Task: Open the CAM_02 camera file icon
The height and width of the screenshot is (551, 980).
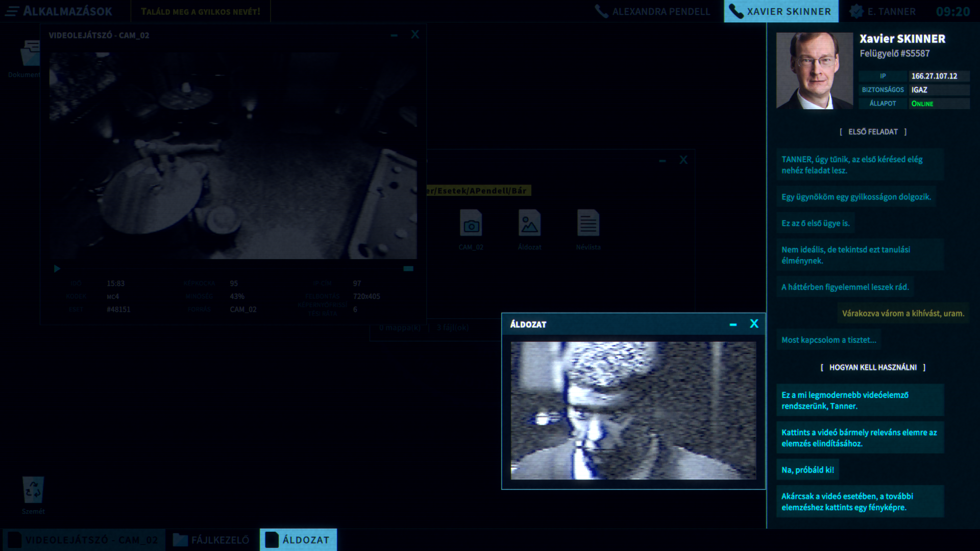Action: (471, 223)
